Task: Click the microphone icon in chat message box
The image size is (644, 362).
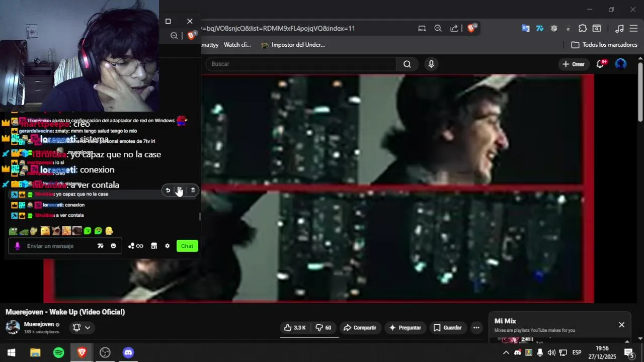Action: click(18, 246)
